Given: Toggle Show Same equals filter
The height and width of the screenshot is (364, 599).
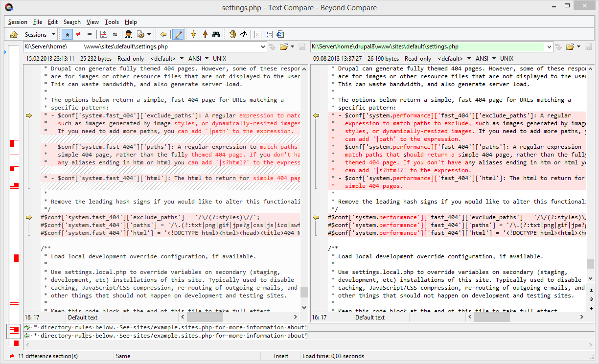Looking at the screenshot, I should coord(90,34).
